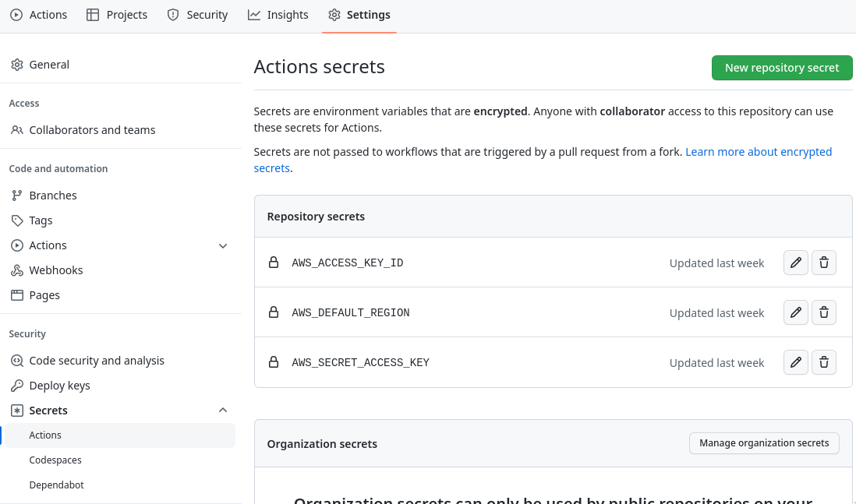Click the Tags label icon
856x504 pixels.
tap(17, 220)
